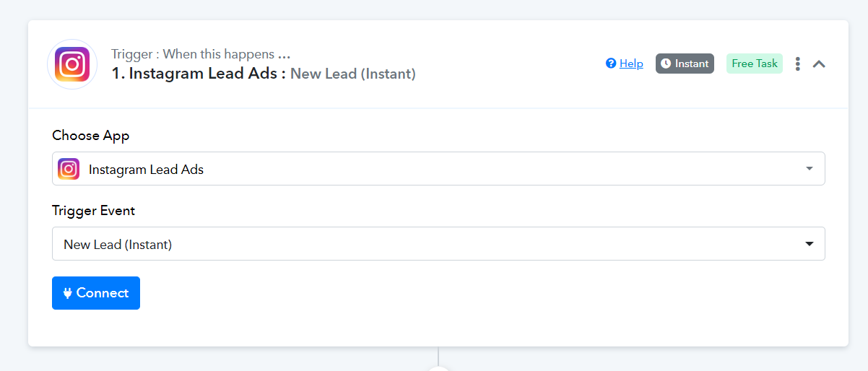Click the blue question mark Help icon
The image size is (868, 371).
[611, 64]
